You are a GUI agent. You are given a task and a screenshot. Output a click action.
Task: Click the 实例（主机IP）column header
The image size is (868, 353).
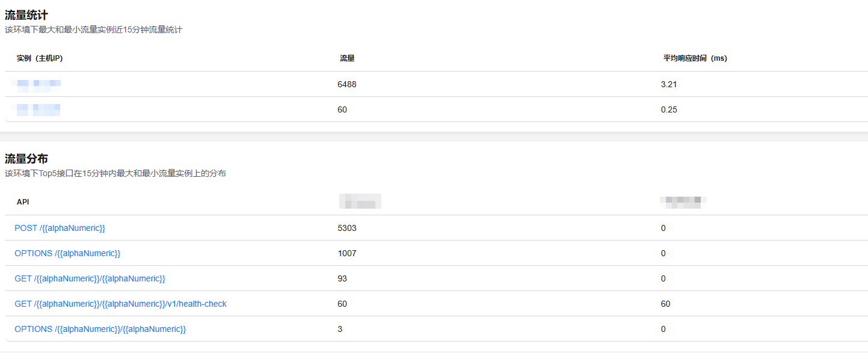(x=40, y=58)
